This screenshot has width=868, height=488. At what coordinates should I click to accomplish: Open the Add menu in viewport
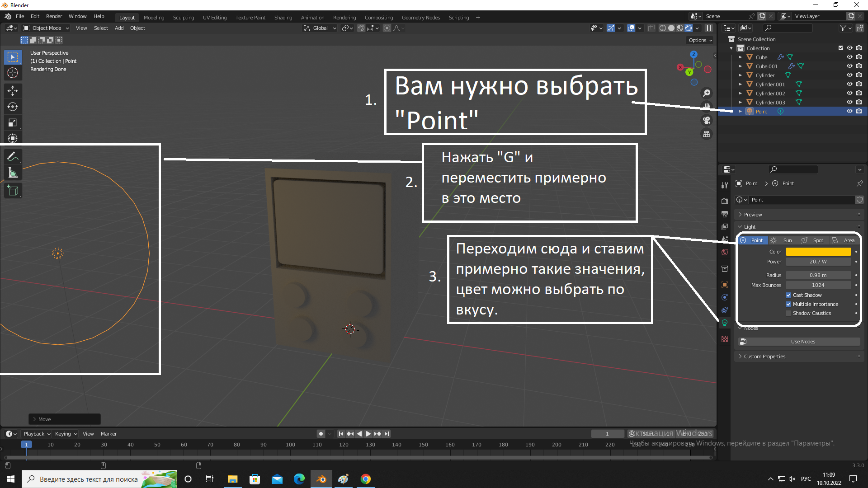click(x=119, y=28)
